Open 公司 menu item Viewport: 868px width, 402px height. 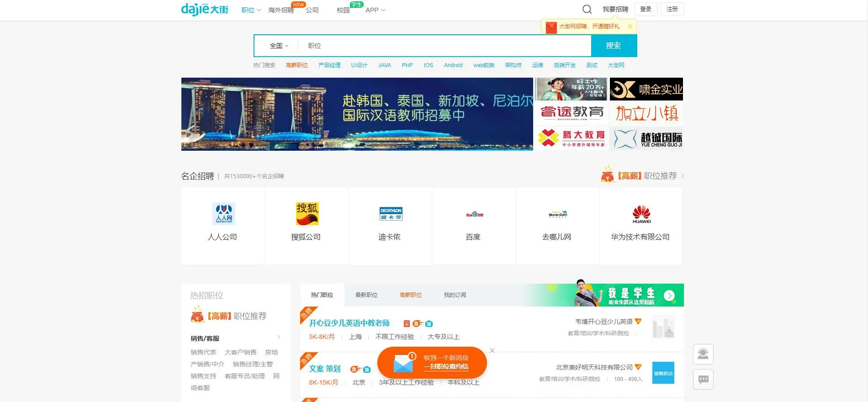pyautogui.click(x=312, y=10)
